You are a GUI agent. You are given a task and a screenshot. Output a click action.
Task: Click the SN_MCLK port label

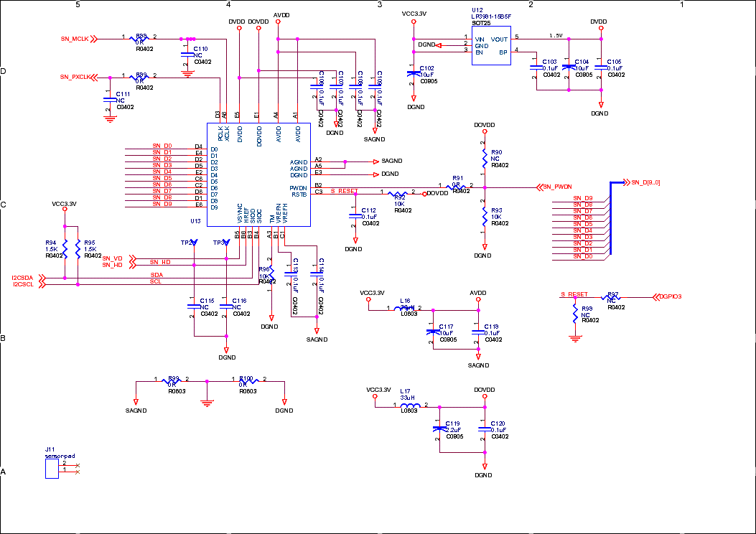point(75,38)
